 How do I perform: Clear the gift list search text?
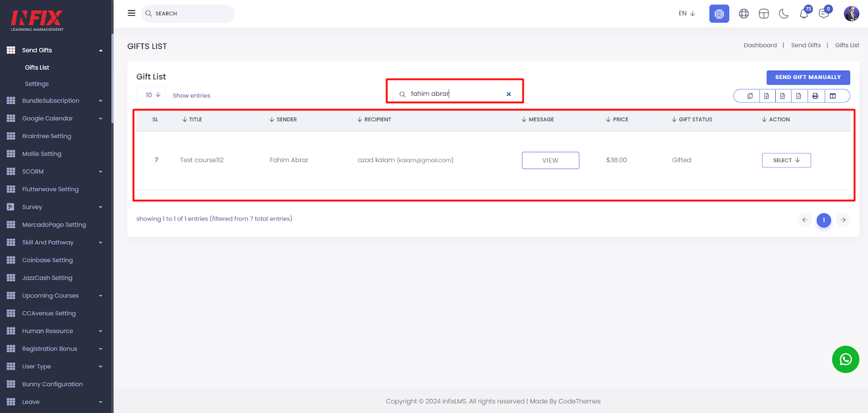click(x=509, y=94)
